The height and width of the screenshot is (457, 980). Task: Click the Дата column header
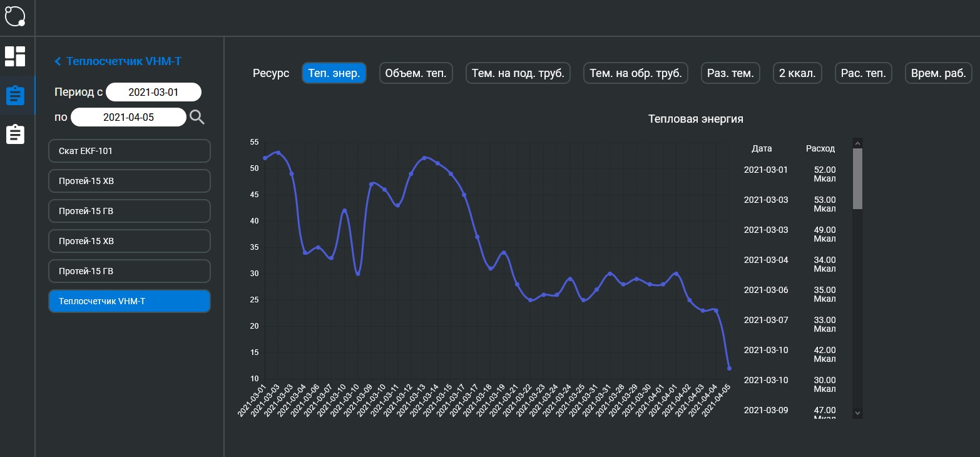(762, 149)
